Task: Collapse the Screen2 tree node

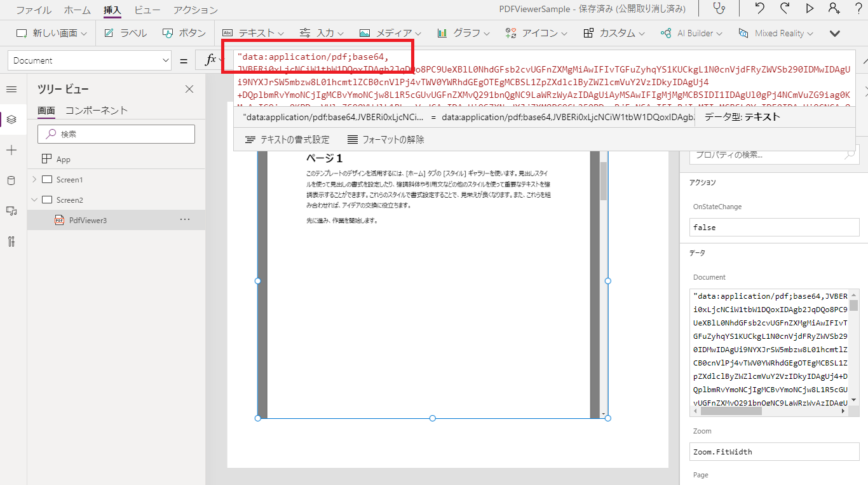Action: pos(34,200)
